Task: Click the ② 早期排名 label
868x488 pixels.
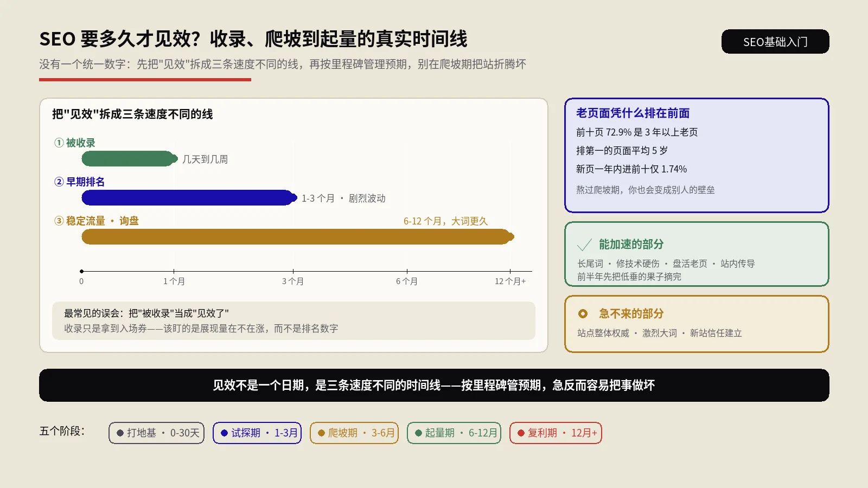Action: [x=80, y=182]
